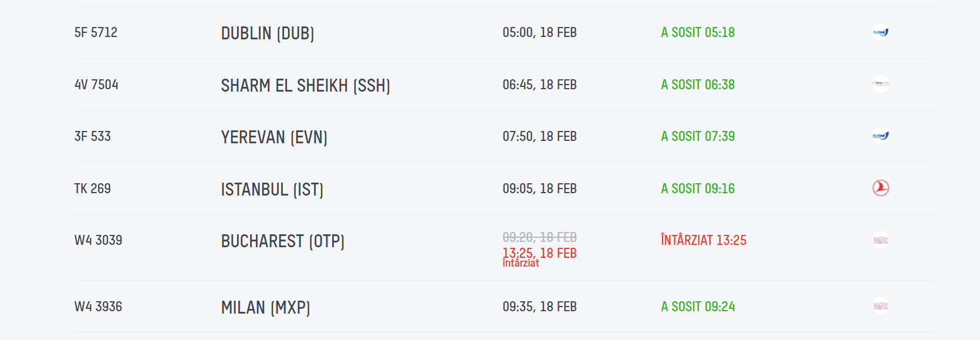Click the airline logo for Sharm El Sheikh flight
This screenshot has height=340, width=980.
tap(880, 84)
